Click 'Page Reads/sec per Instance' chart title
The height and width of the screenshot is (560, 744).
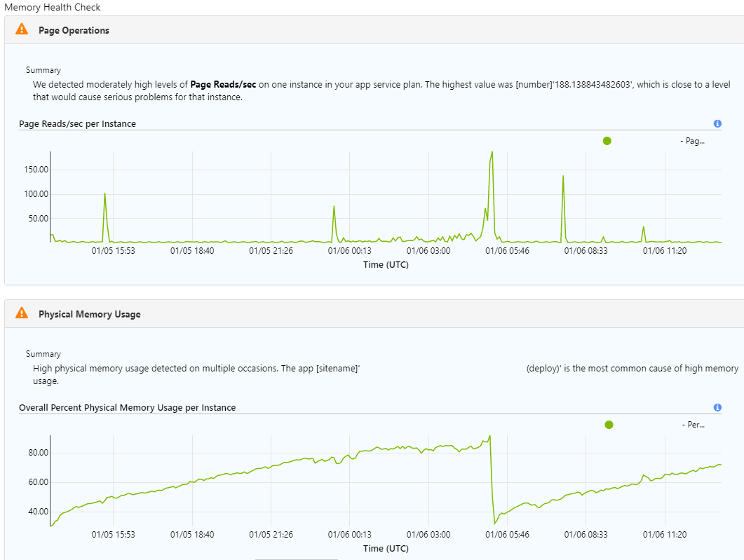(x=77, y=124)
